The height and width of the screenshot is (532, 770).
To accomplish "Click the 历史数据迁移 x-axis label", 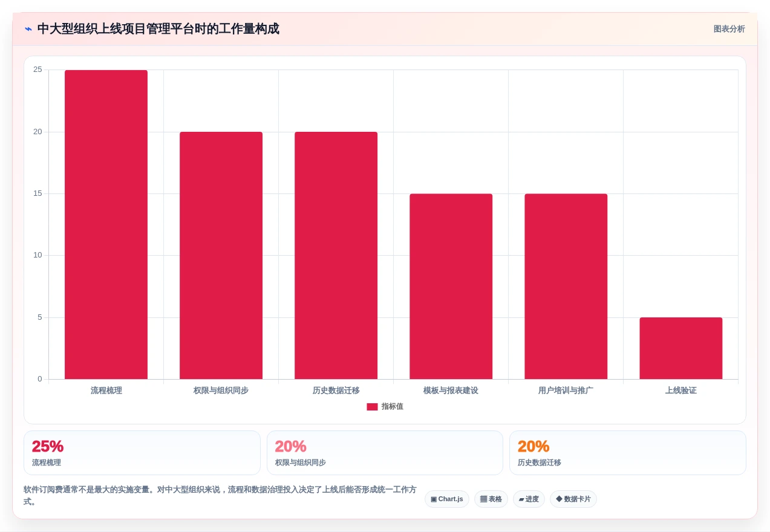I will (336, 391).
